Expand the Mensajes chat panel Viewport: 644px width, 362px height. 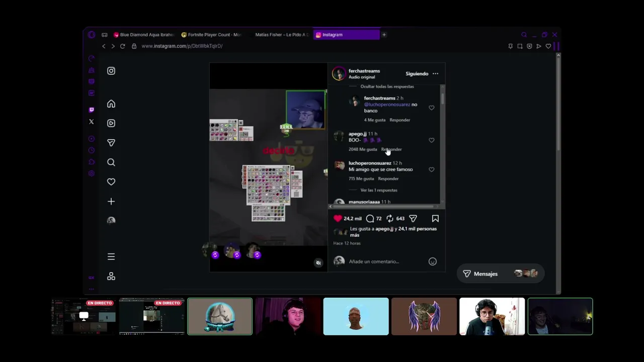500,274
